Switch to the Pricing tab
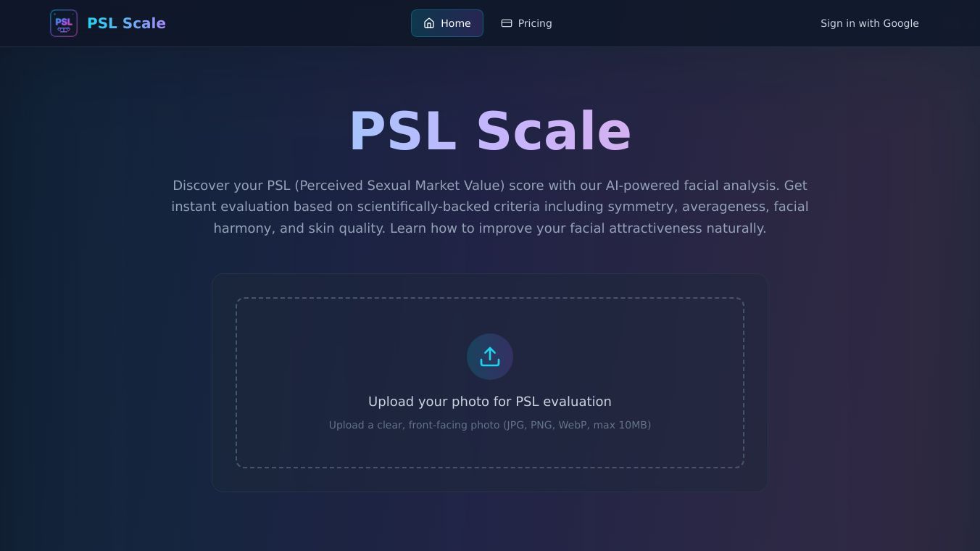980x551 pixels. [x=526, y=23]
